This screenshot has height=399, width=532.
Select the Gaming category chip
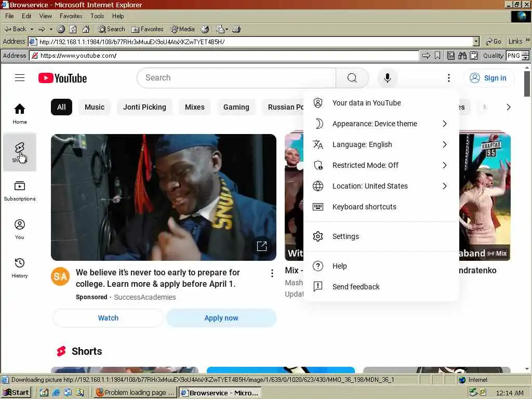(236, 107)
